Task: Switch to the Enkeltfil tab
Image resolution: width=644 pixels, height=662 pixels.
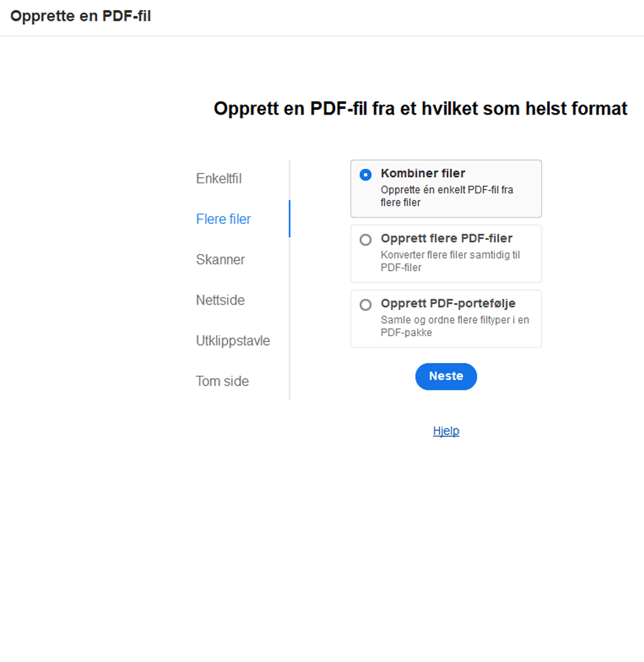Action: pos(219,179)
